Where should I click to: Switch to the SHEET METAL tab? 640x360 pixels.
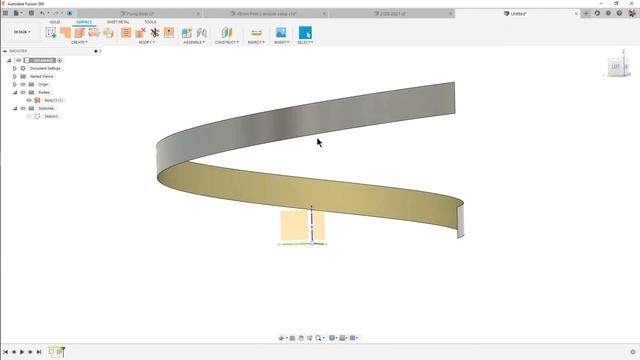[x=118, y=22]
